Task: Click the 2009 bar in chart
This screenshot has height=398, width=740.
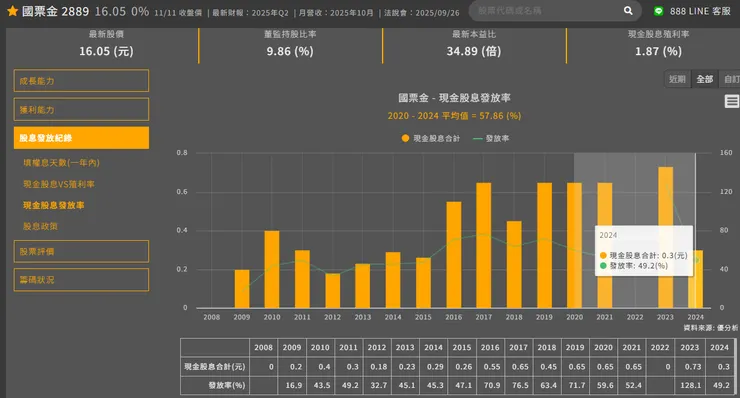Action: tap(242, 289)
